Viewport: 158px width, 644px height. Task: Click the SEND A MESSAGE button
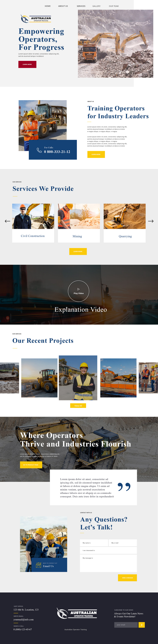click(127, 578)
